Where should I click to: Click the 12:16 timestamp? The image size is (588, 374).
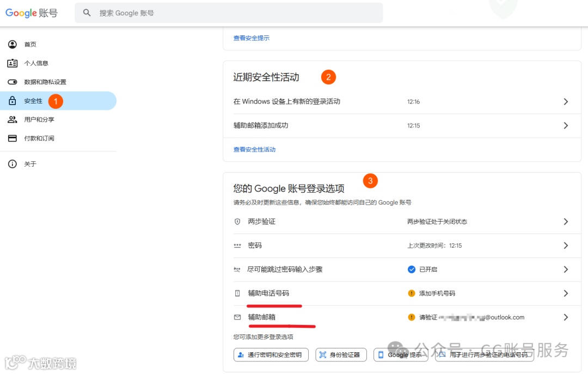pos(414,102)
